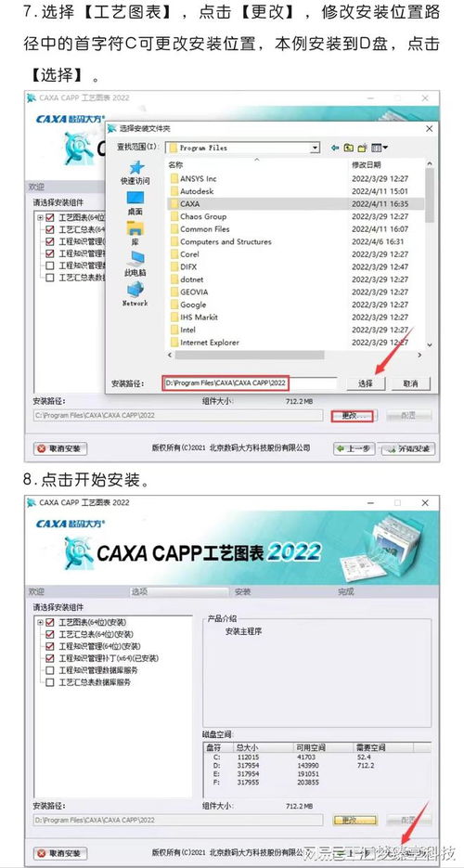Open 库 libraries icon in sidebar
This screenshot has height=868, width=464.
tap(135, 234)
